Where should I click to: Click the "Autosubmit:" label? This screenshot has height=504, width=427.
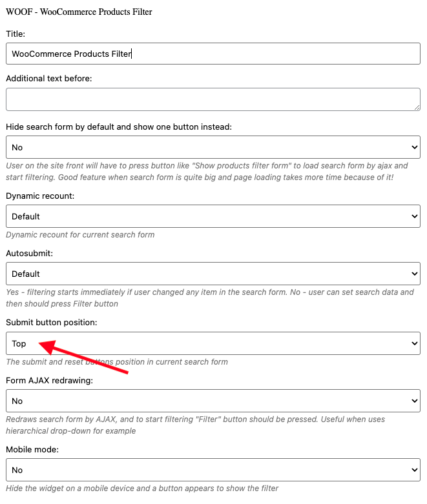pos(29,253)
